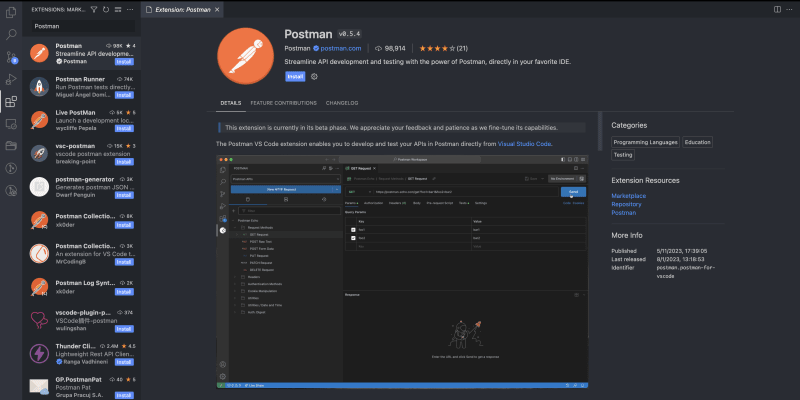This screenshot has height=400, width=800.
Task: Open the Remote Explorer view icon
Action: (11, 123)
